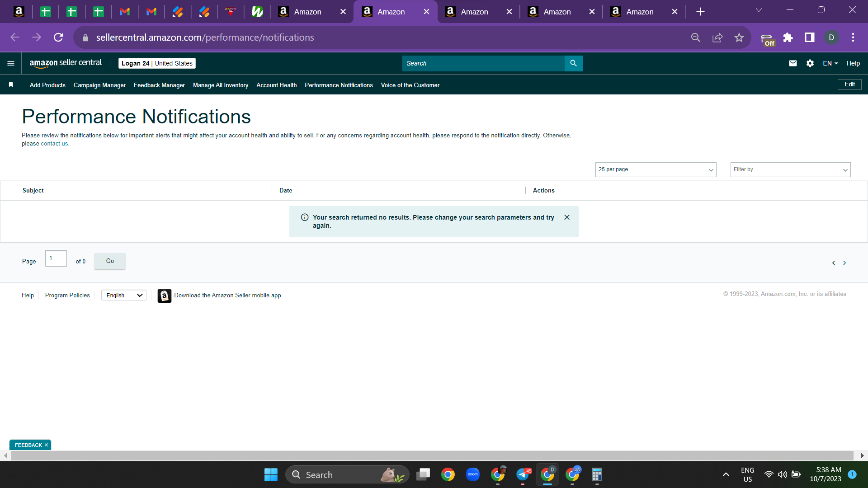
Task: Open the settings gear icon
Action: 810,63
